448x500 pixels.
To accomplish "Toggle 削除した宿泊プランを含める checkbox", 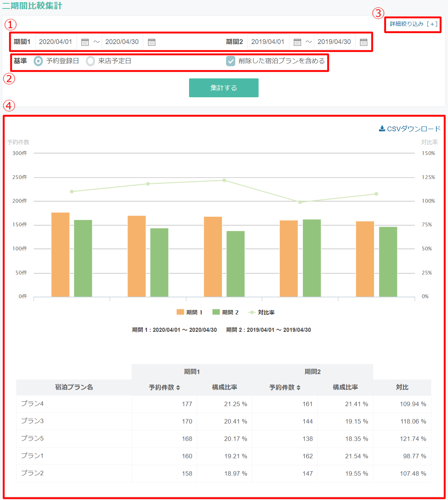I will (x=230, y=61).
